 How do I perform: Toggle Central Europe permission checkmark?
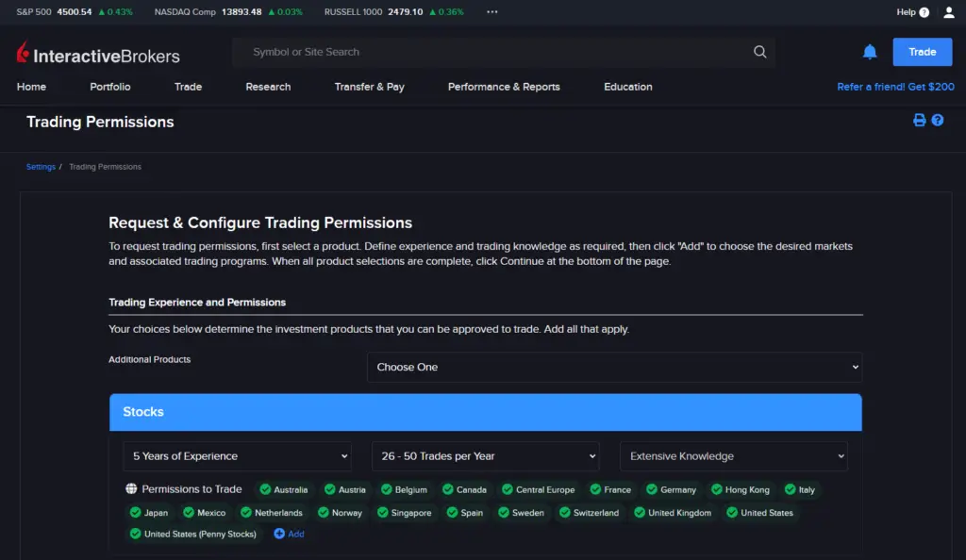coord(507,489)
